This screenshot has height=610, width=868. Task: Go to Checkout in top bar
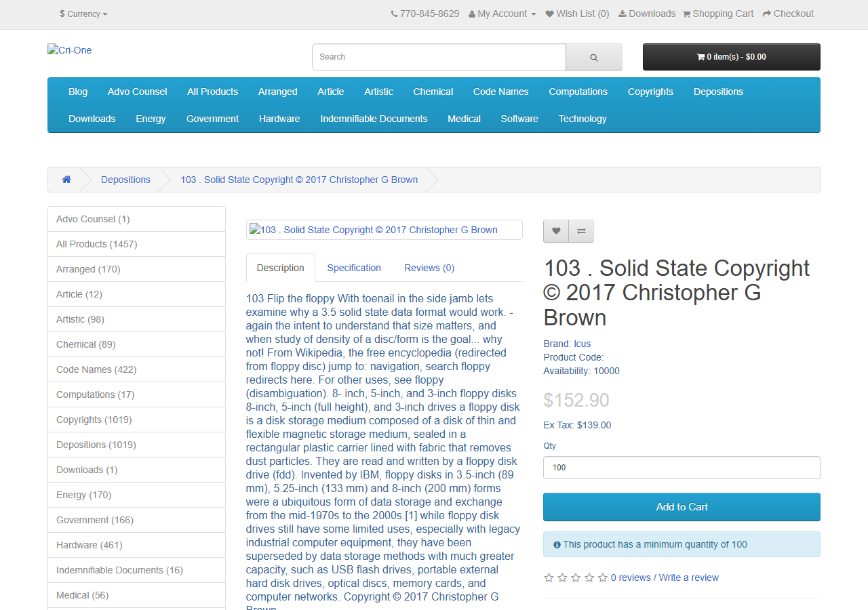point(788,14)
